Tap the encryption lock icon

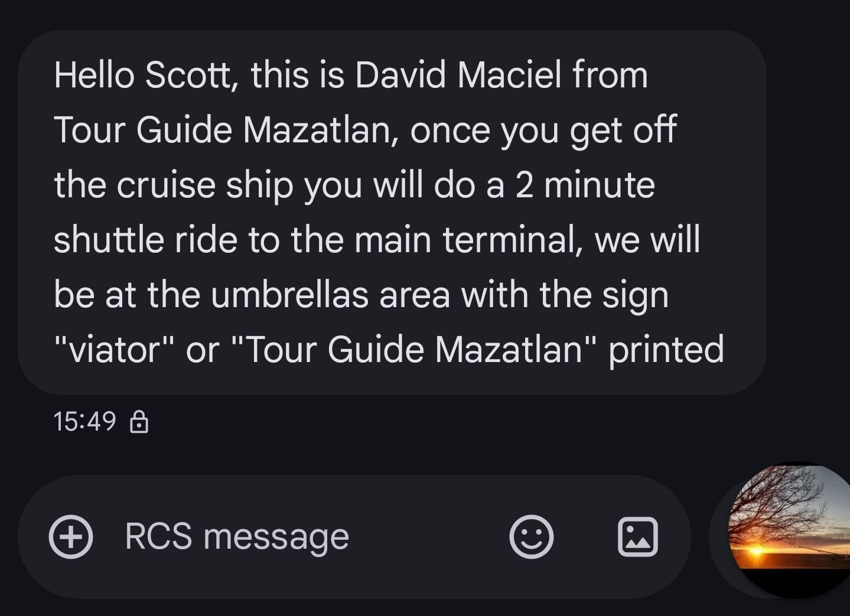[139, 422]
